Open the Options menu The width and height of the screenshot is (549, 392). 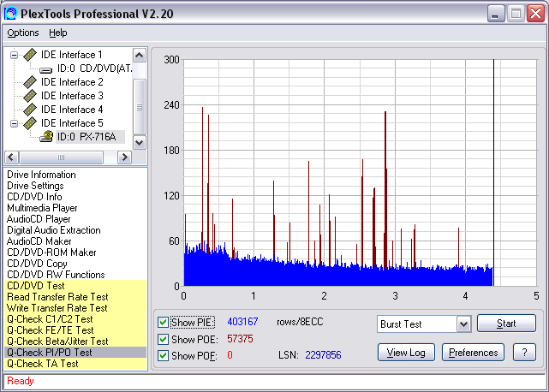click(23, 33)
